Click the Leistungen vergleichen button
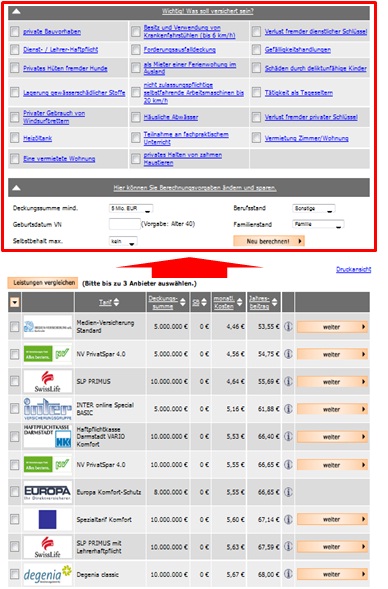The image size is (388, 589). point(42,282)
